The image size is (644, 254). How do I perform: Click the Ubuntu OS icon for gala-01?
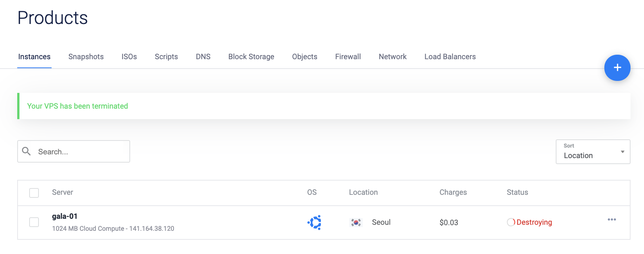pos(315,223)
